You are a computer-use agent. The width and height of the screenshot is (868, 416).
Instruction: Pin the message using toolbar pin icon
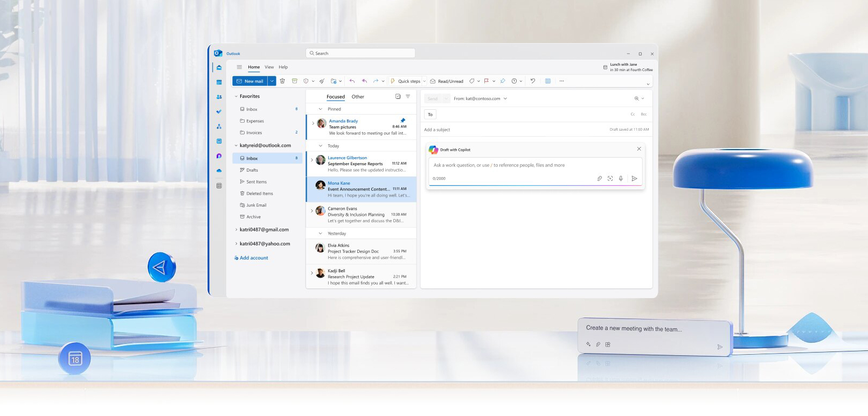click(x=503, y=81)
